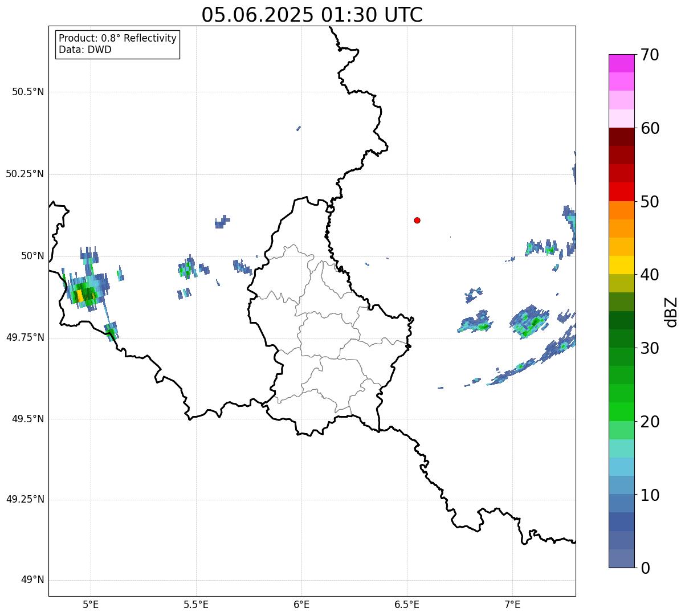Click colorbar tick label 10
This screenshot has height=616, width=685.
click(x=650, y=495)
